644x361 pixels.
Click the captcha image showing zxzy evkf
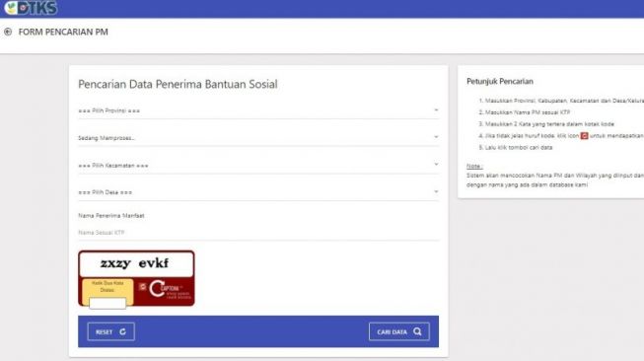coord(136,263)
